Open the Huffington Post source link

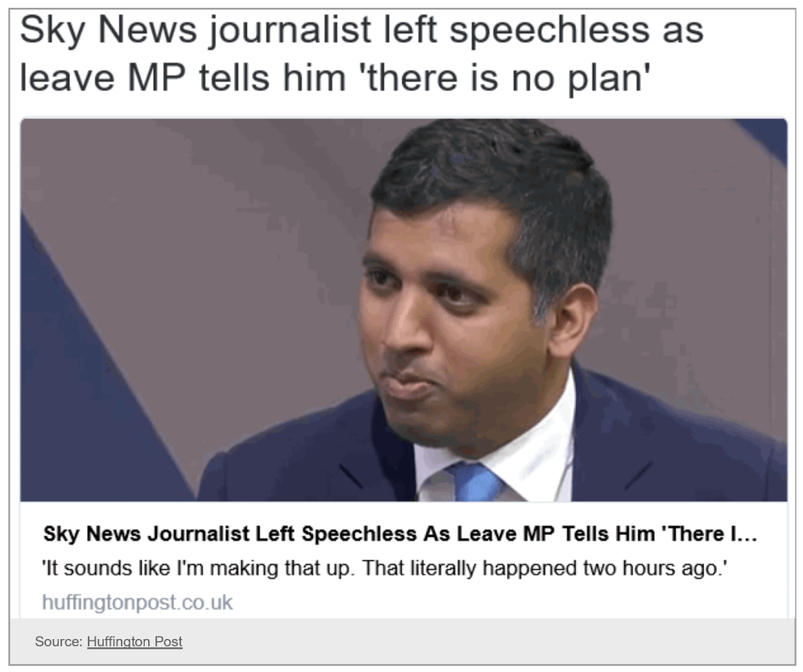134,641
